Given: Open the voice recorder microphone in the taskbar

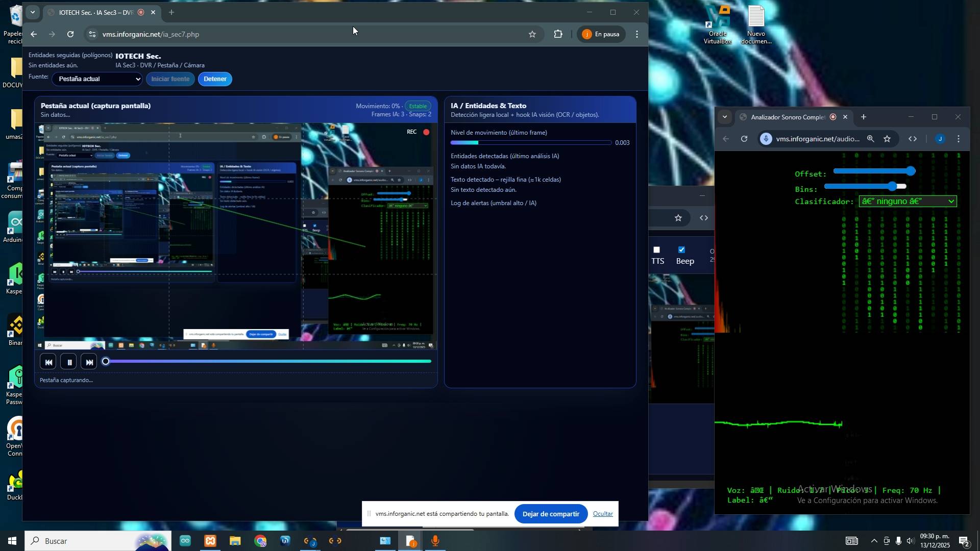Looking at the screenshot, I should pyautogui.click(x=435, y=541).
